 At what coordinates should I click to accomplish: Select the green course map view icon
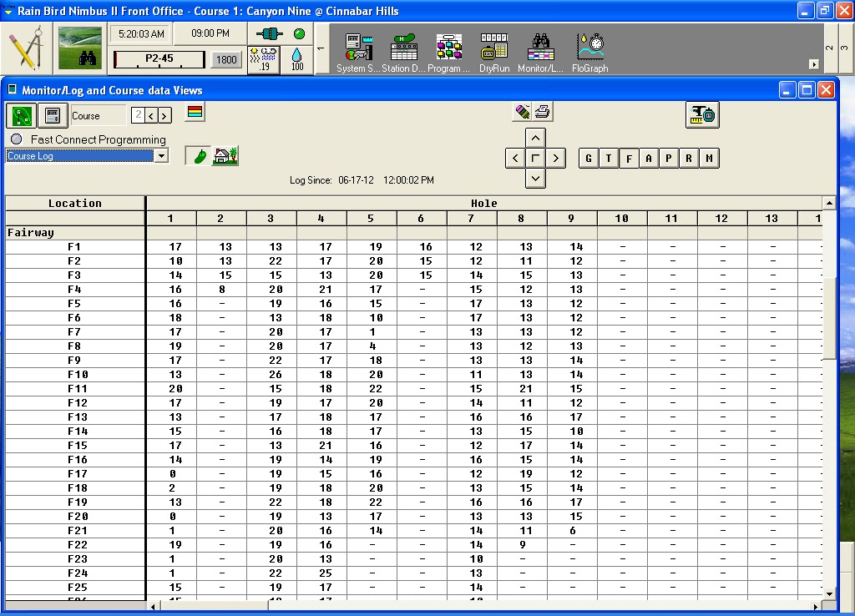(x=22, y=115)
